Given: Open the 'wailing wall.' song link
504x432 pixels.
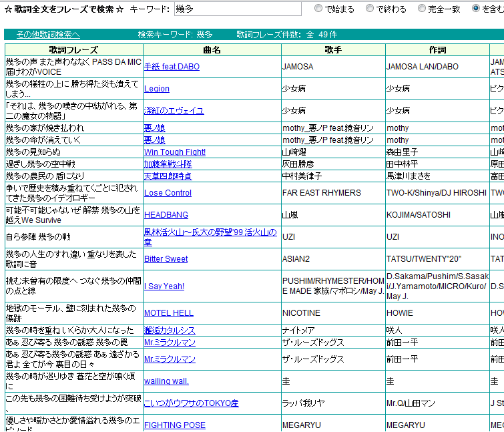Looking at the screenshot, I should tap(166, 381).
